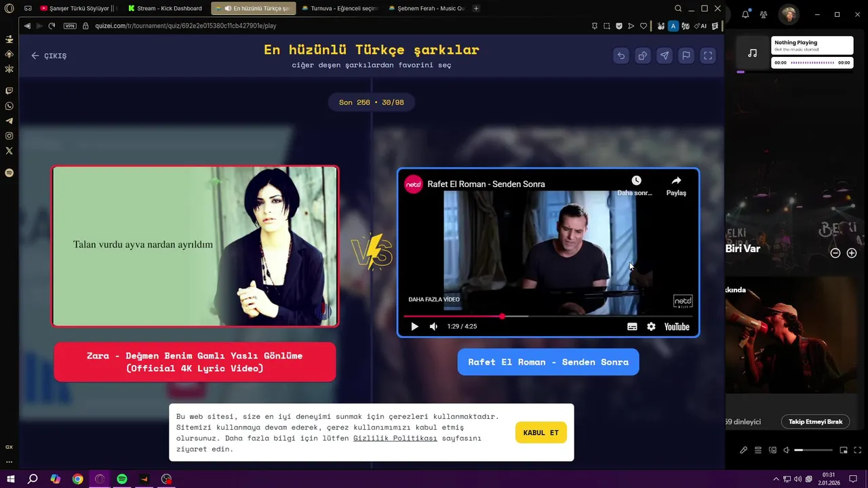Open the Gizlilik Politikası link

pyautogui.click(x=395, y=438)
